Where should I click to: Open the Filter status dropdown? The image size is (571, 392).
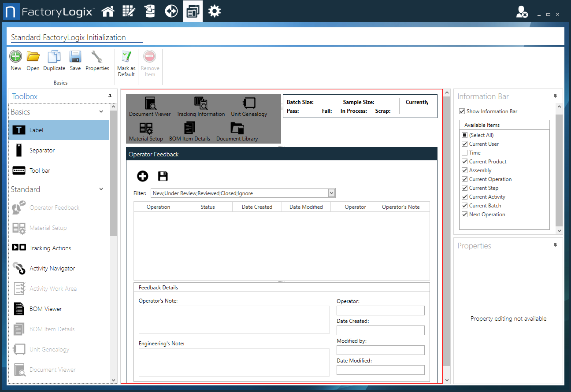point(331,192)
